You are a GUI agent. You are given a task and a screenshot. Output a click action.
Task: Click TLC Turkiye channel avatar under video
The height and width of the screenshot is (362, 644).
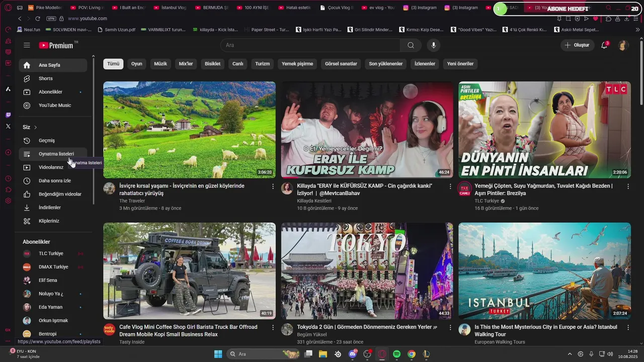coord(464,189)
